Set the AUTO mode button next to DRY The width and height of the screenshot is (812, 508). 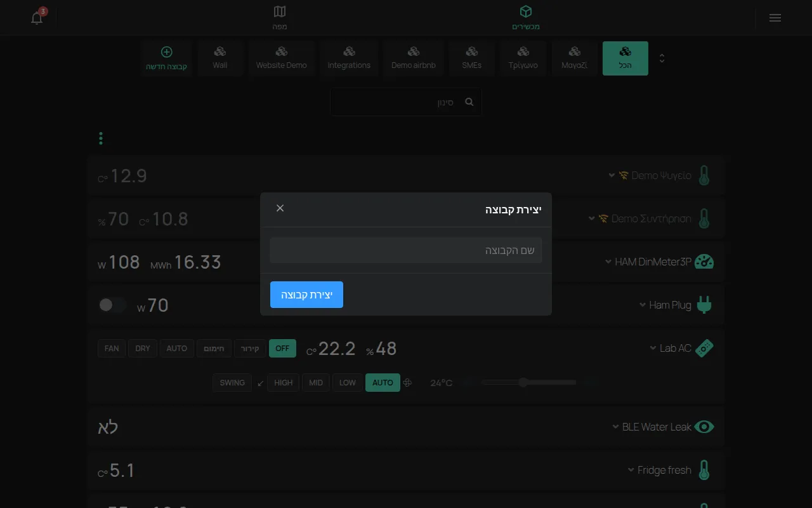click(x=177, y=348)
